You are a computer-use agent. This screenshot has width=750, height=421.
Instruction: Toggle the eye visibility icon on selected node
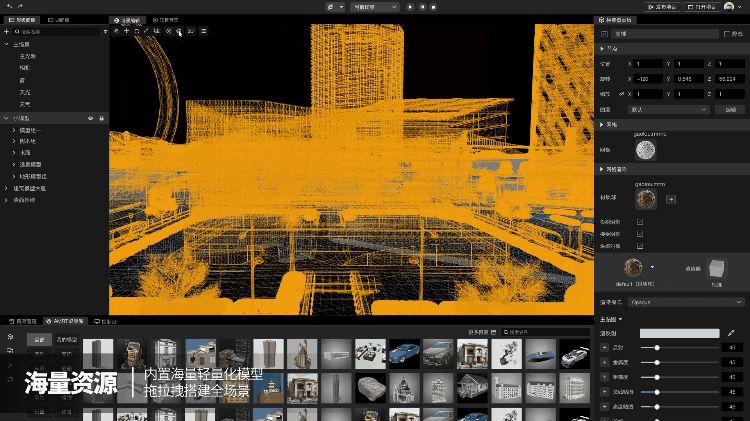pyautogui.click(x=90, y=118)
